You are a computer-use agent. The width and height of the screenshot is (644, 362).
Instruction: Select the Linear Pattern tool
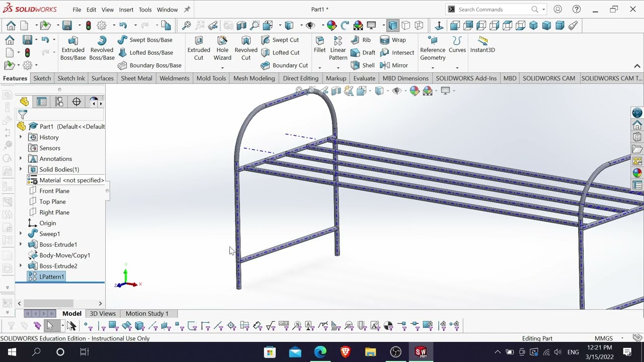click(x=338, y=48)
